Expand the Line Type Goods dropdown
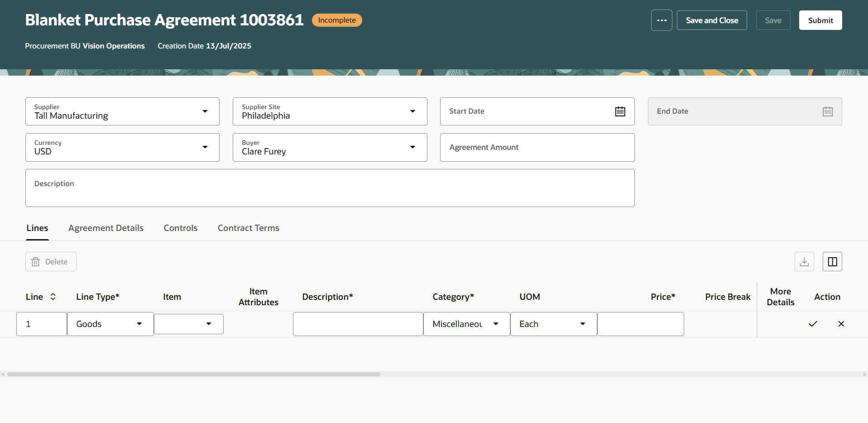 (139, 324)
